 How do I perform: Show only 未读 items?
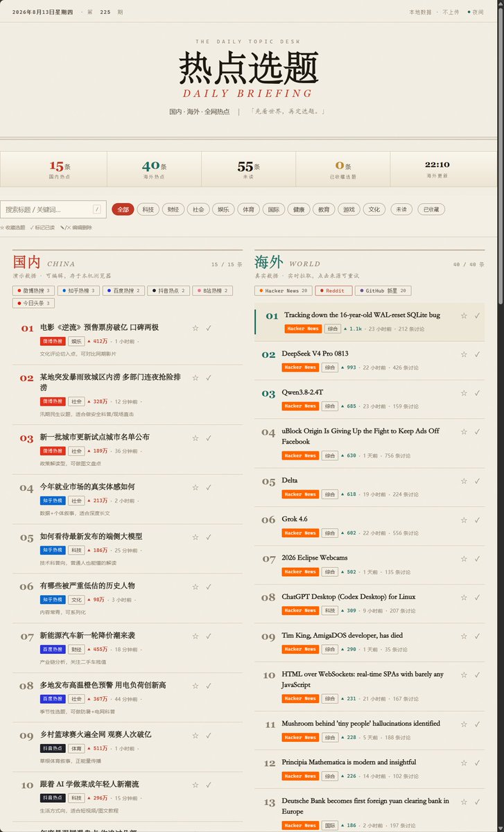tap(402, 209)
